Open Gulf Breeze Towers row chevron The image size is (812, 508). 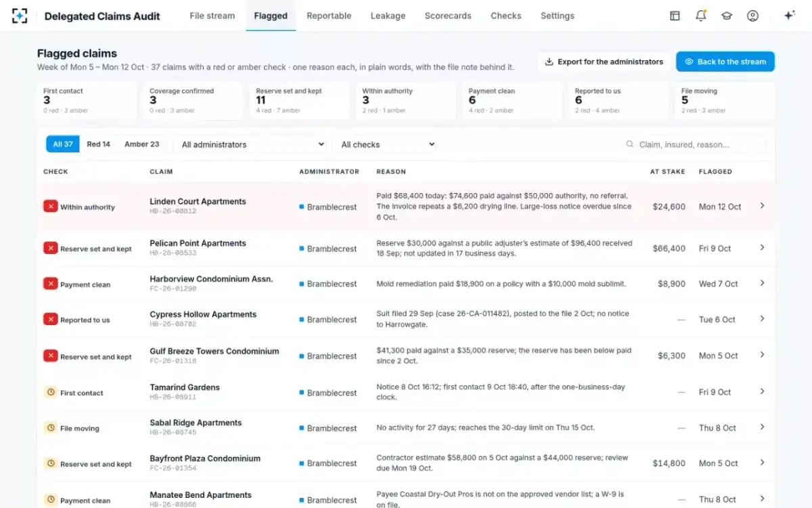[762, 355]
